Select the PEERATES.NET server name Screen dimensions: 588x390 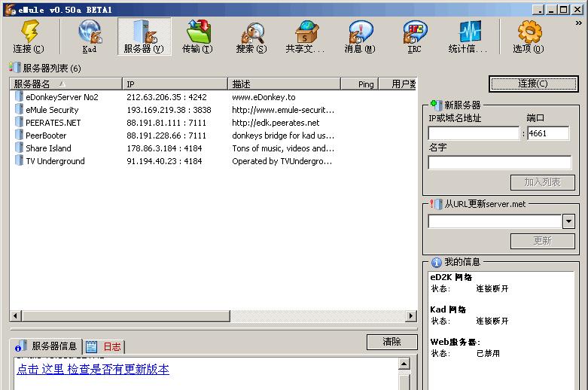pos(53,123)
